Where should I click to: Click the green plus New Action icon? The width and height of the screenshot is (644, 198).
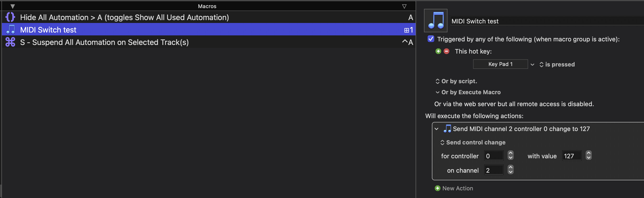(437, 188)
